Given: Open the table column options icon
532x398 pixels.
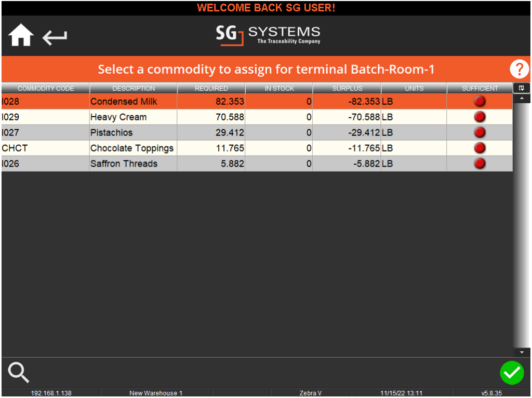Looking at the screenshot, I should [x=522, y=88].
